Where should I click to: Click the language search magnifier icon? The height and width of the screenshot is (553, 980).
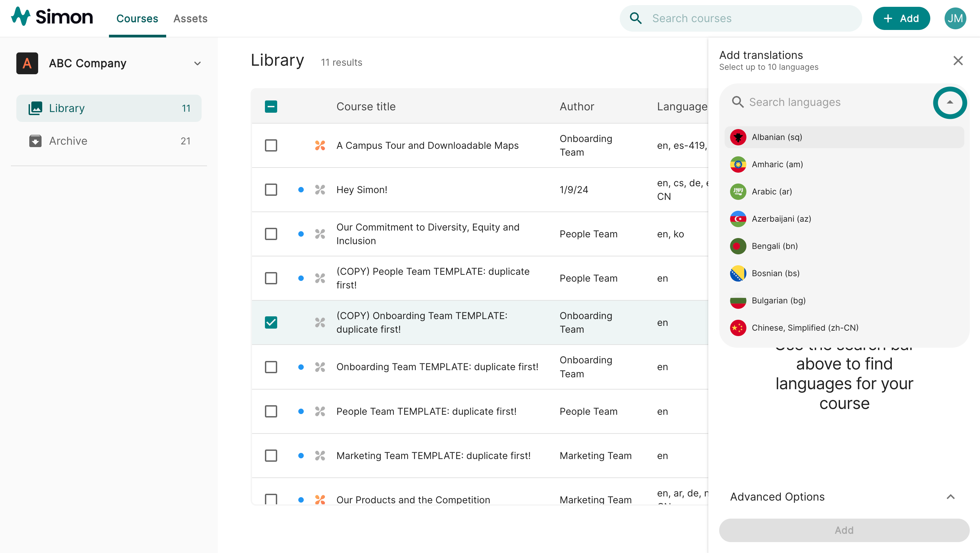pos(738,102)
